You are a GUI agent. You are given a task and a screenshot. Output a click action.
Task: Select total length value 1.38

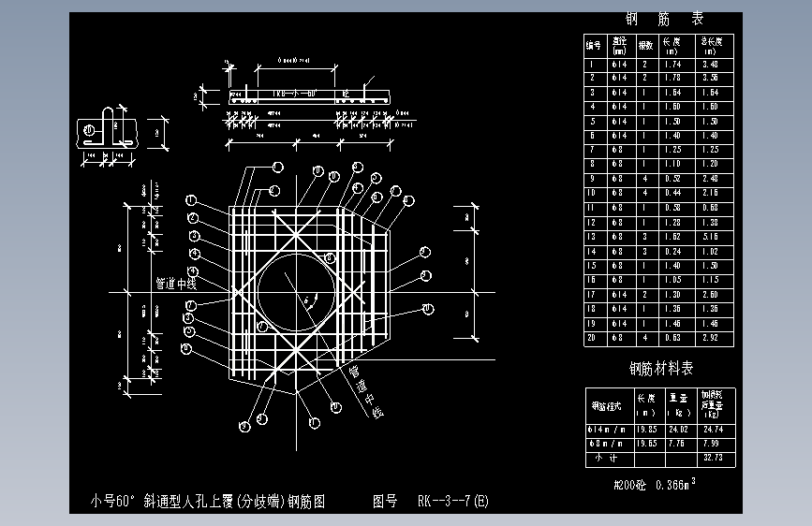pos(710,223)
